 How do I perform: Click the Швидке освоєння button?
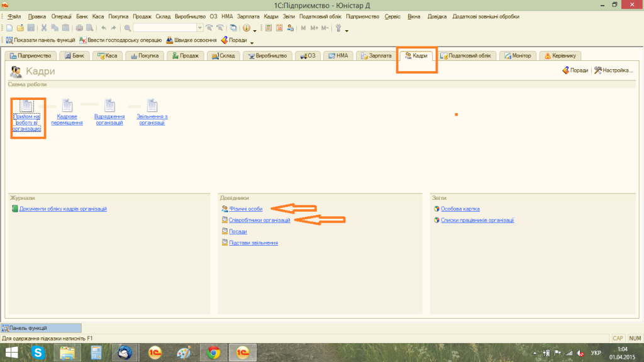191,40
